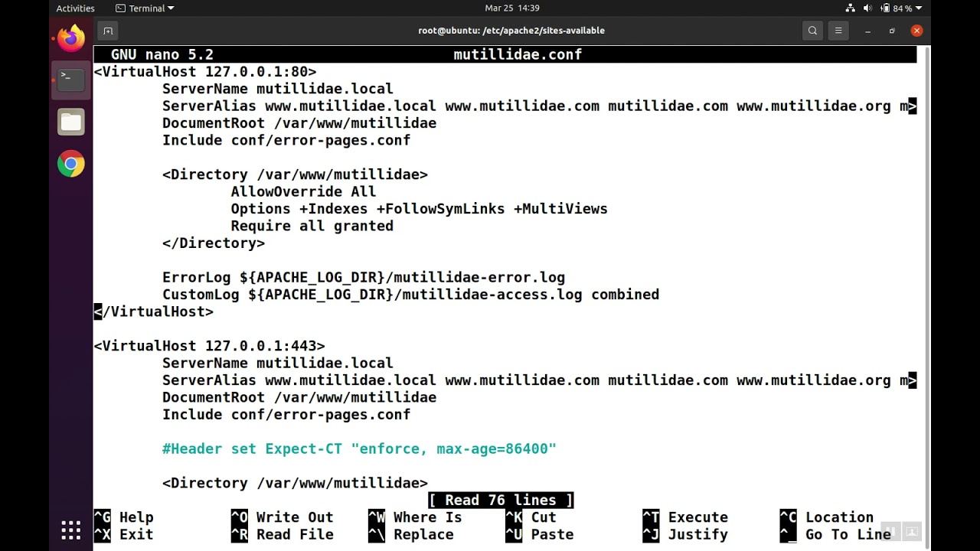This screenshot has width=980, height=551.
Task: Click the volume icon in top bar
Action: pos(867,8)
